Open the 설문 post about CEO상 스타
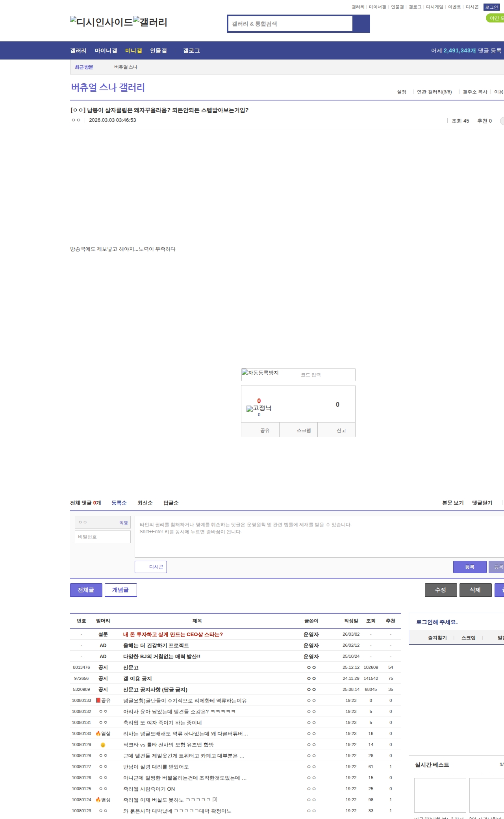This screenshot has width=504, height=819. point(173,634)
